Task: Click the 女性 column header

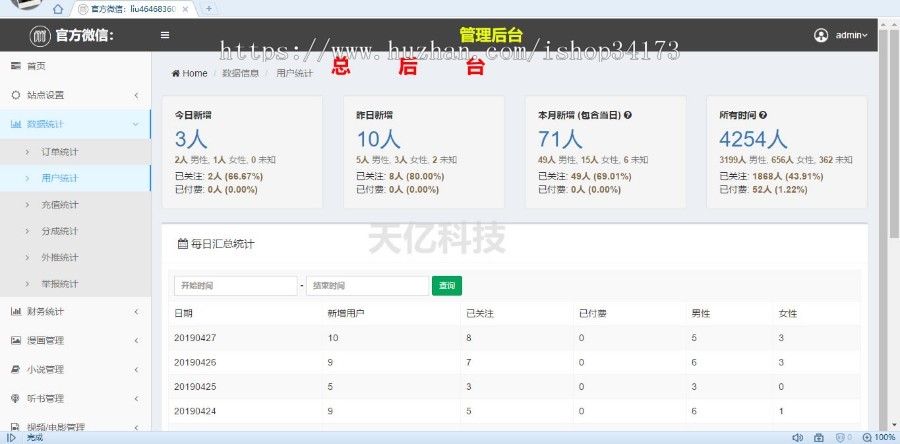Action: pyautogui.click(x=788, y=314)
